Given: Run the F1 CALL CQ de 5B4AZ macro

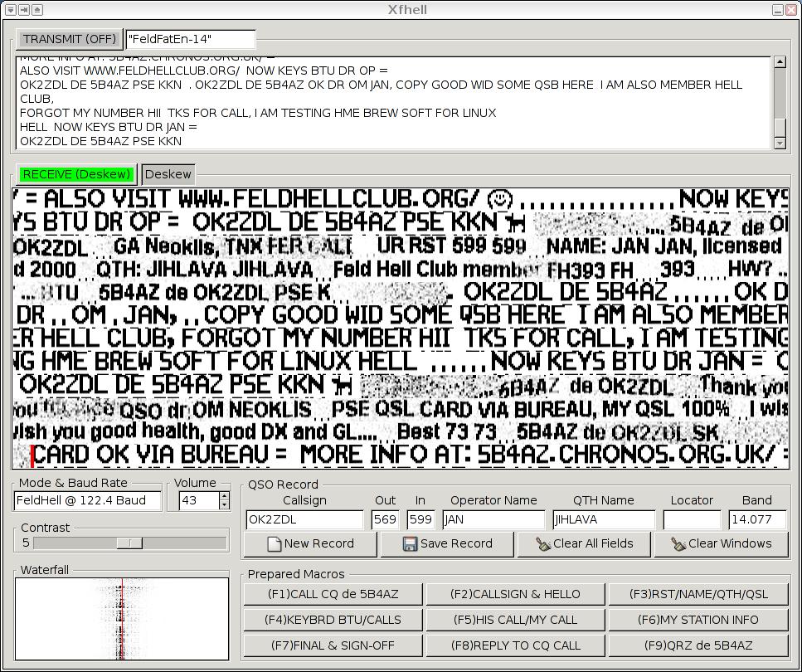Looking at the screenshot, I should (x=333, y=594).
